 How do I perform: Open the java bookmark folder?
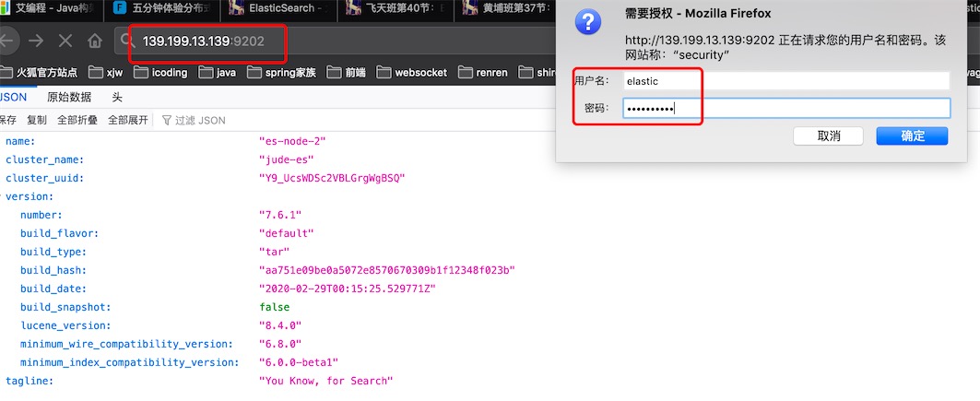point(218,73)
